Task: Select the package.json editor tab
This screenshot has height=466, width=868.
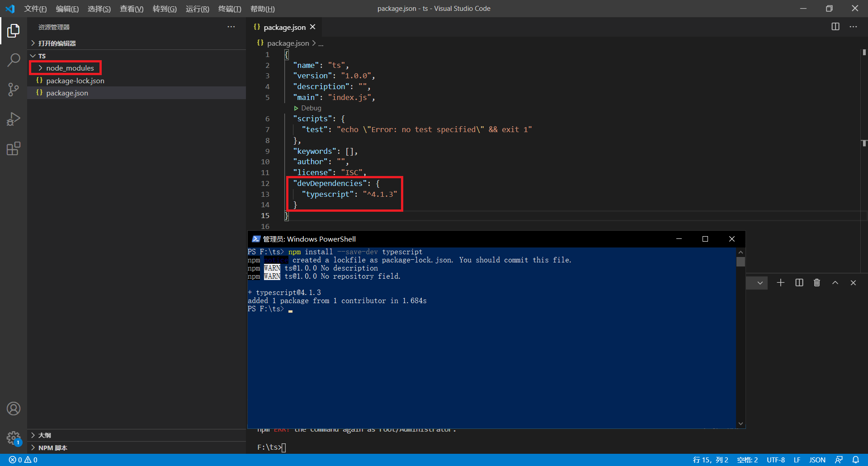Action: click(x=284, y=27)
